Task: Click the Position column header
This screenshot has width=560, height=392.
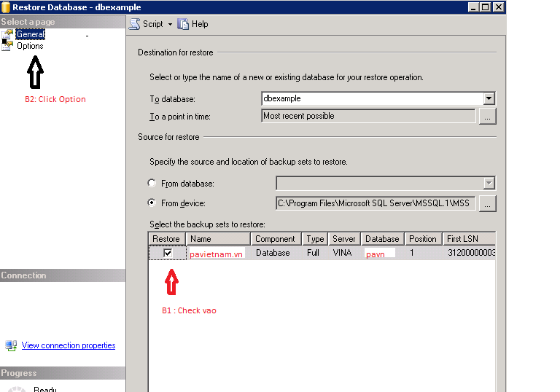Action: click(x=423, y=239)
